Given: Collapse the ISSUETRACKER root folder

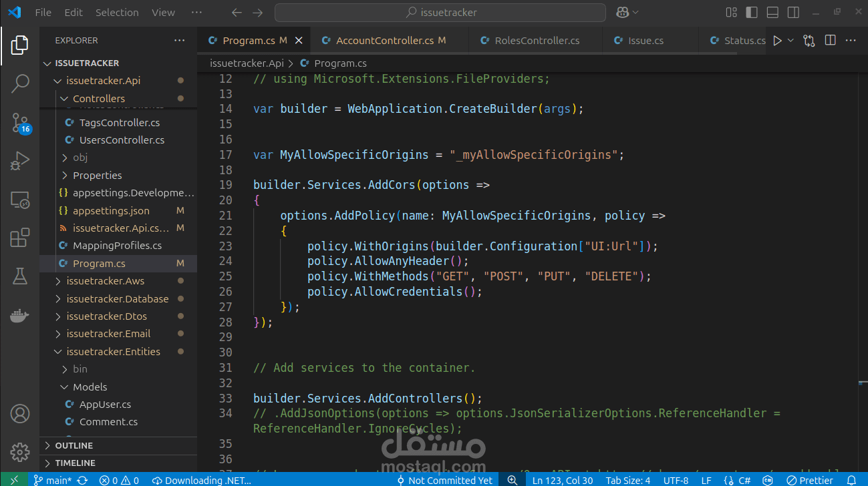Looking at the screenshot, I should (x=118, y=63).
